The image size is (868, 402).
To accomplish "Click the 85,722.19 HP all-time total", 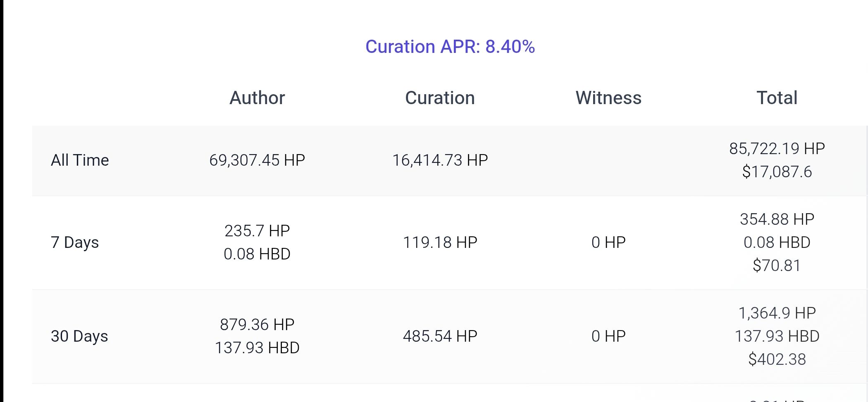I will pyautogui.click(x=777, y=148).
